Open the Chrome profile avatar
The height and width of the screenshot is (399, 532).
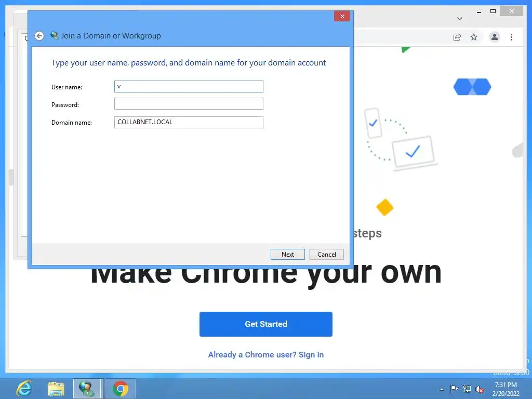pyautogui.click(x=495, y=37)
